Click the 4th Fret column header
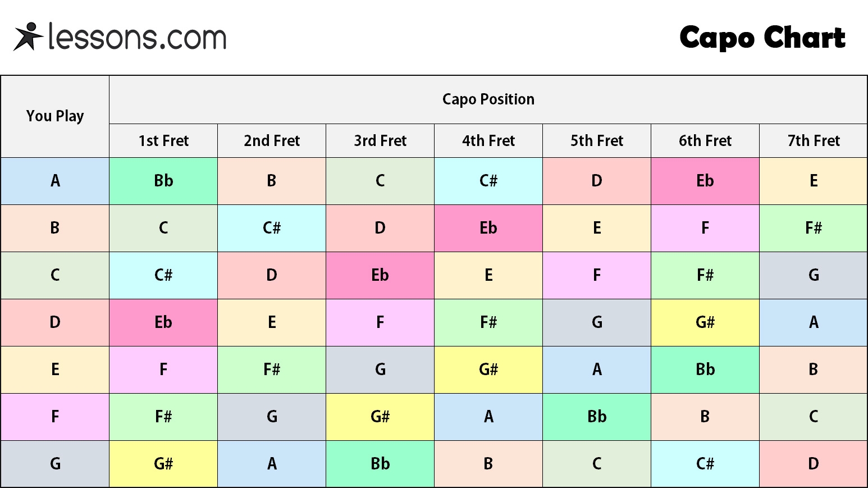The image size is (868, 488). (488, 141)
